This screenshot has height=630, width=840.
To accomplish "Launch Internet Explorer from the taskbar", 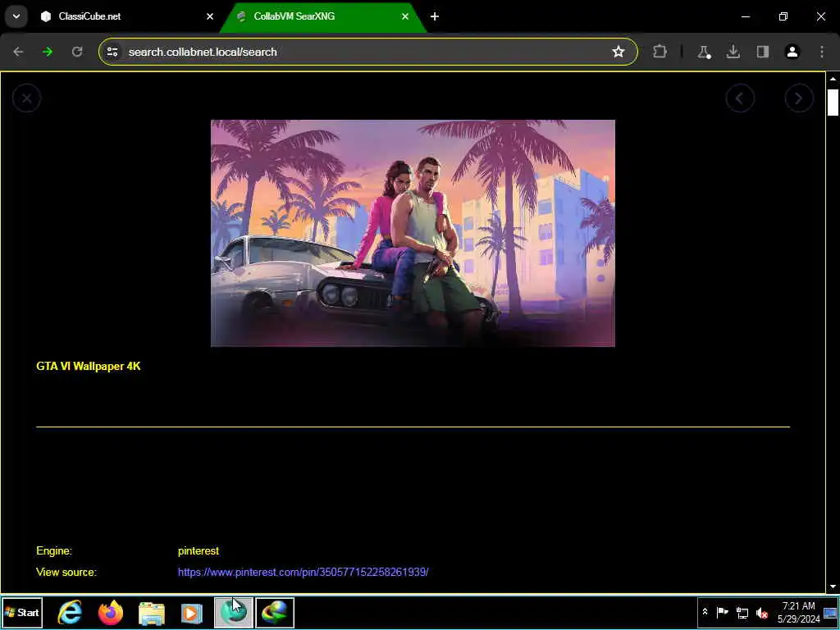I will click(x=71, y=612).
